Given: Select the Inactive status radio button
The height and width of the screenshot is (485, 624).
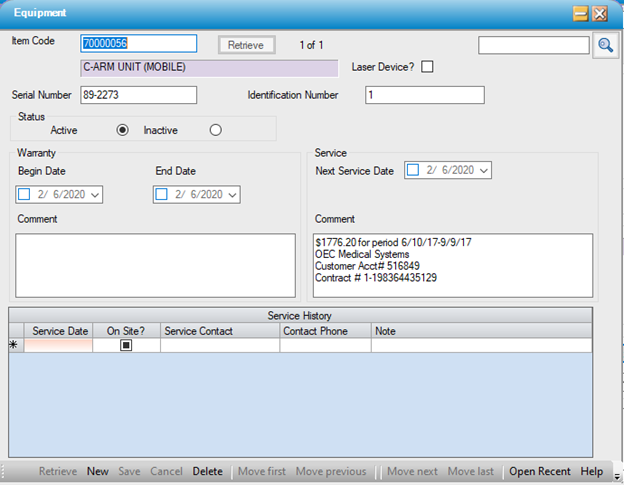Looking at the screenshot, I should pyautogui.click(x=215, y=130).
